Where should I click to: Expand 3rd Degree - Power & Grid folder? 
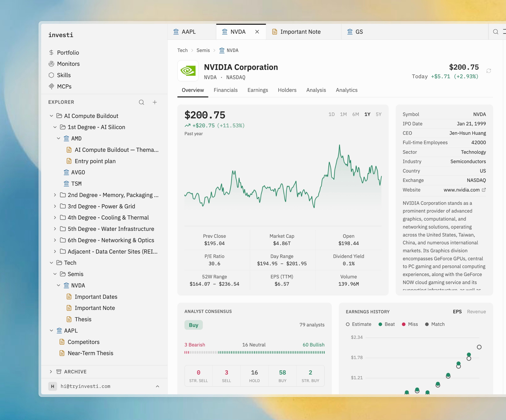[x=55, y=206]
